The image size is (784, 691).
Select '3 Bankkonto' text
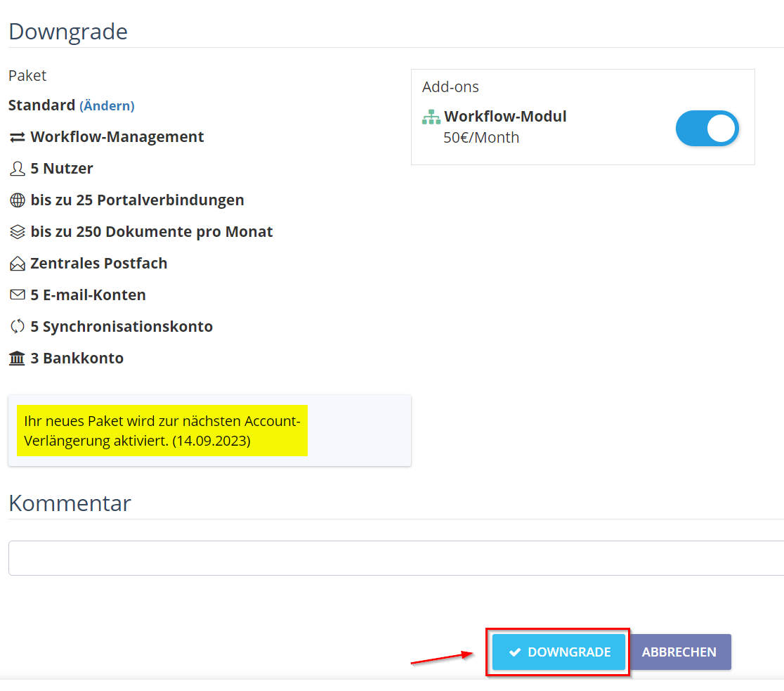point(77,359)
